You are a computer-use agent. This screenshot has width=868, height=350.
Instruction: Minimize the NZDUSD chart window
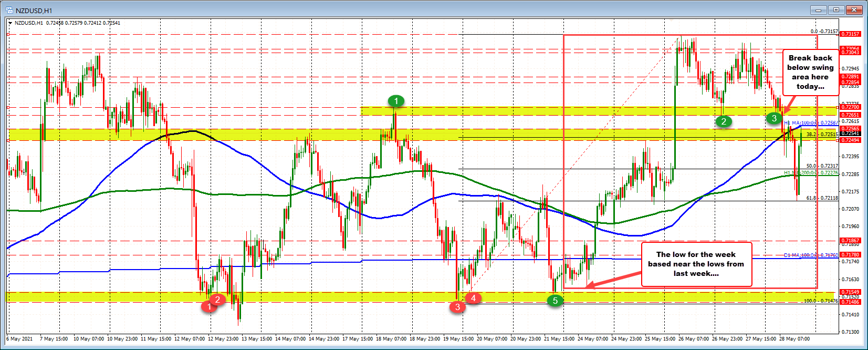(818, 9)
